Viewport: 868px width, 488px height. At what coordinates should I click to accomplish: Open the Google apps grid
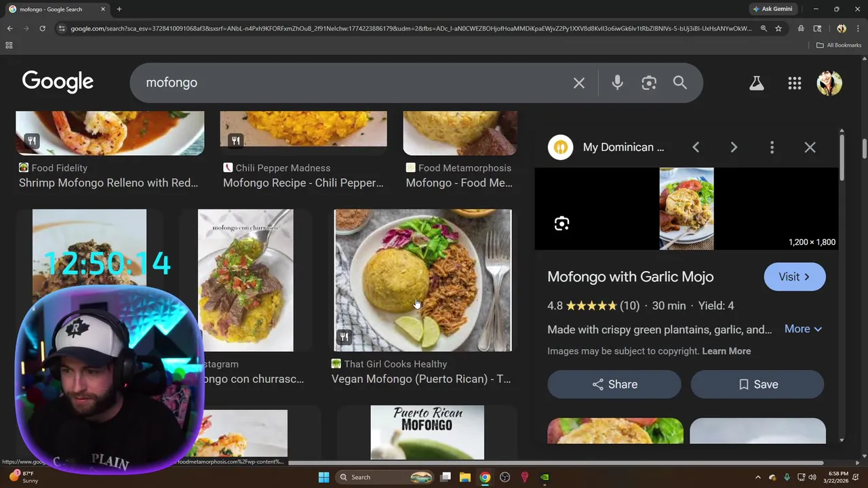(x=795, y=83)
